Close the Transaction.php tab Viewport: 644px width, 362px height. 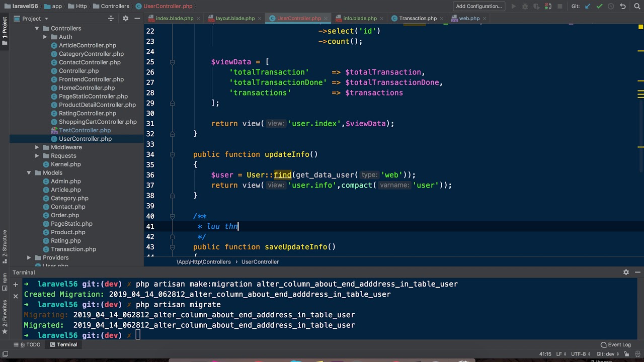pyautogui.click(x=442, y=19)
